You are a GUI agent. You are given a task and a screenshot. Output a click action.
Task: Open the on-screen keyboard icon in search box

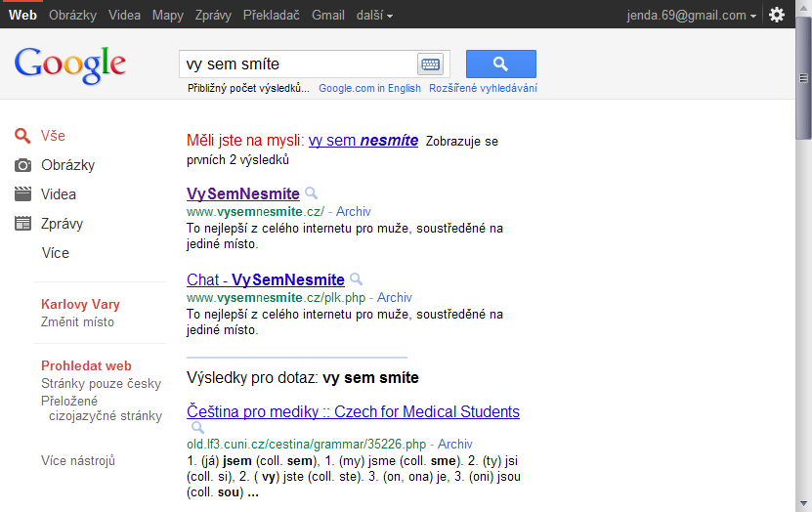click(430, 64)
